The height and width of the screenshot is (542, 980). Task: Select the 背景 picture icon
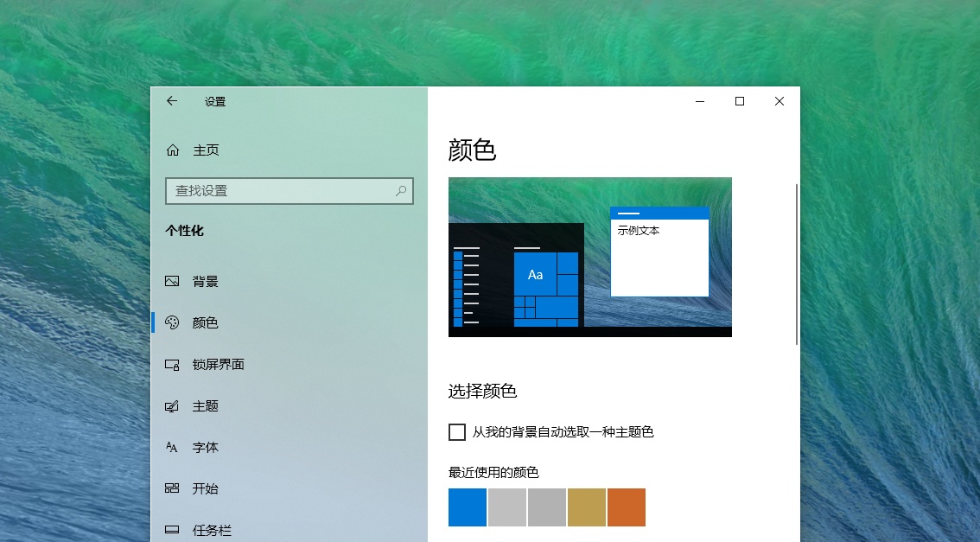172,281
